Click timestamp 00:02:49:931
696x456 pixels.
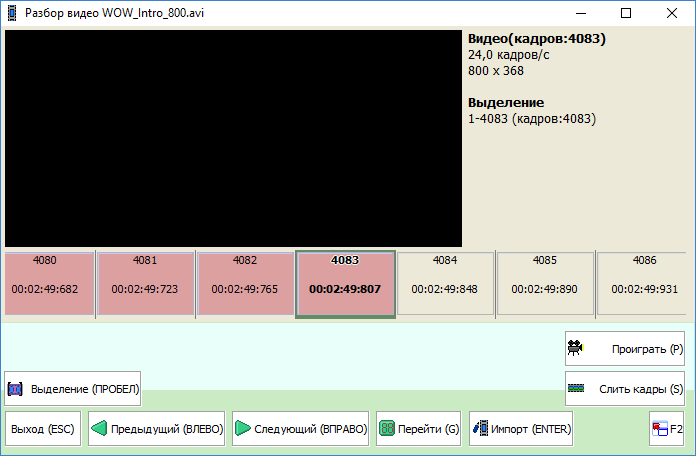[645, 289]
